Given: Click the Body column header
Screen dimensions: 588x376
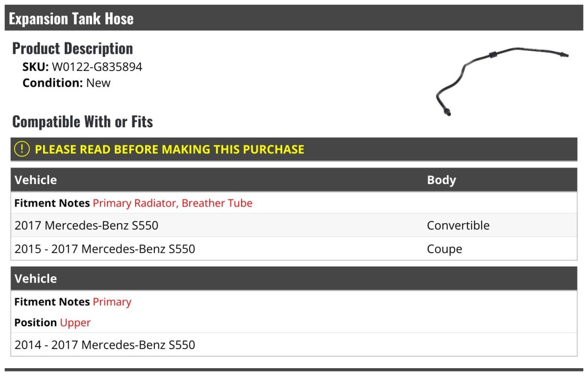Looking at the screenshot, I should tap(441, 180).
